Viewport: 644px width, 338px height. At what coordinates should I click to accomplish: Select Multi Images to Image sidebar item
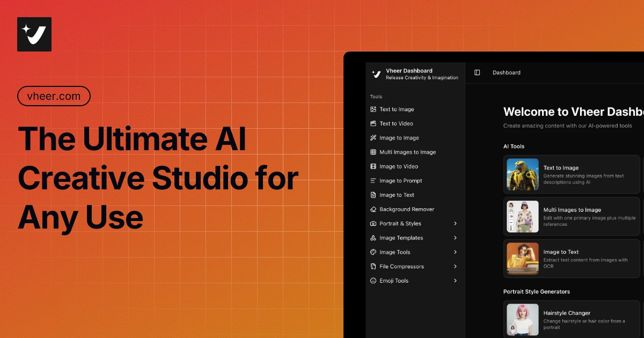pos(408,152)
